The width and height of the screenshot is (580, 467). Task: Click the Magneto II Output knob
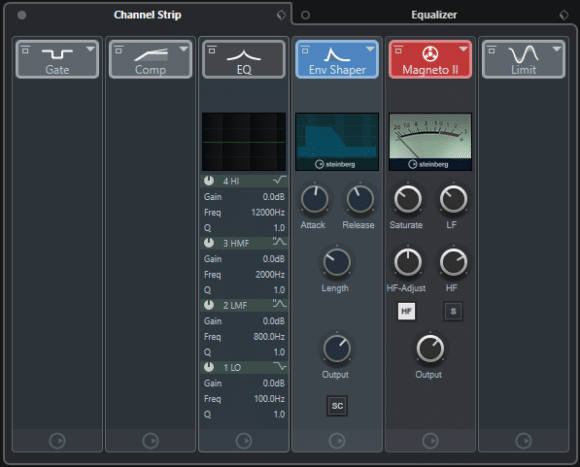(x=430, y=349)
